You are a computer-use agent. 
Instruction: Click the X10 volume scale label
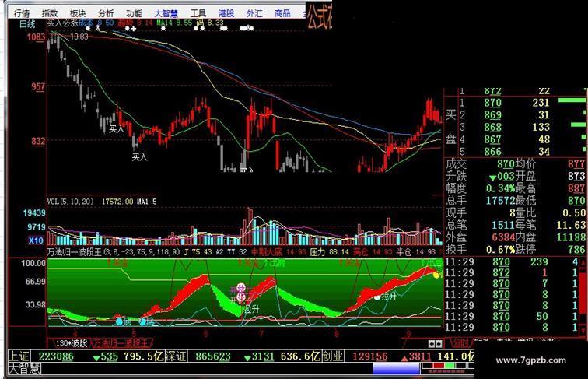tap(36, 240)
